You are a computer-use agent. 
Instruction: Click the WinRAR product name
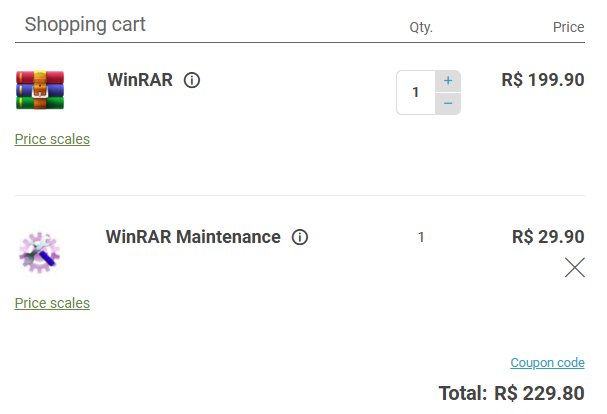pos(140,80)
